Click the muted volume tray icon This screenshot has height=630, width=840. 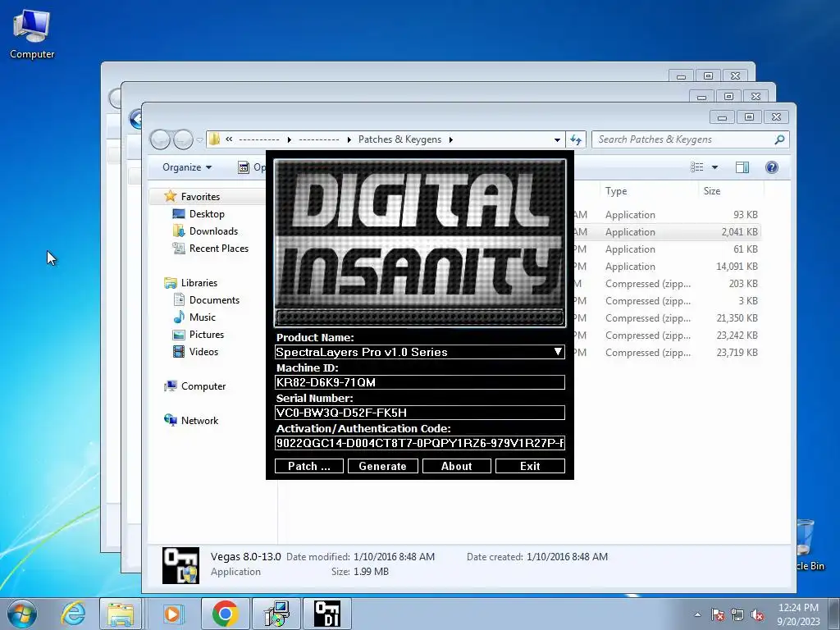(x=757, y=614)
